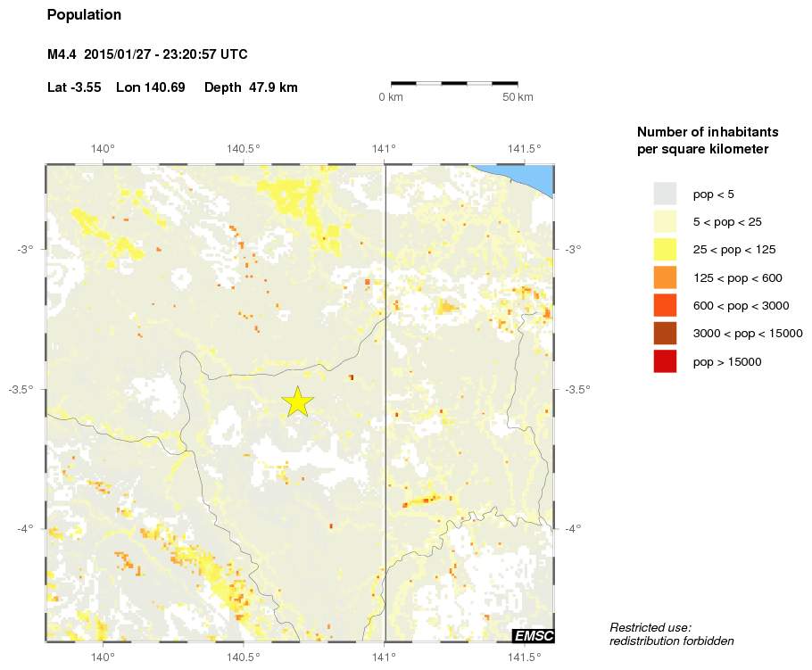The height and width of the screenshot is (670, 812).
Task: Click the 'Restricted use' notice text
Action: [650, 627]
